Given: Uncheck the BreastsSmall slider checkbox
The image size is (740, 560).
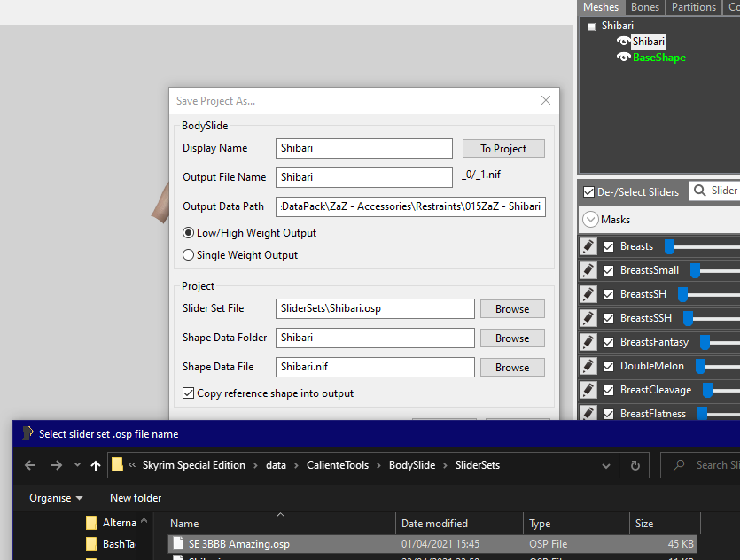Looking at the screenshot, I should pos(608,271).
